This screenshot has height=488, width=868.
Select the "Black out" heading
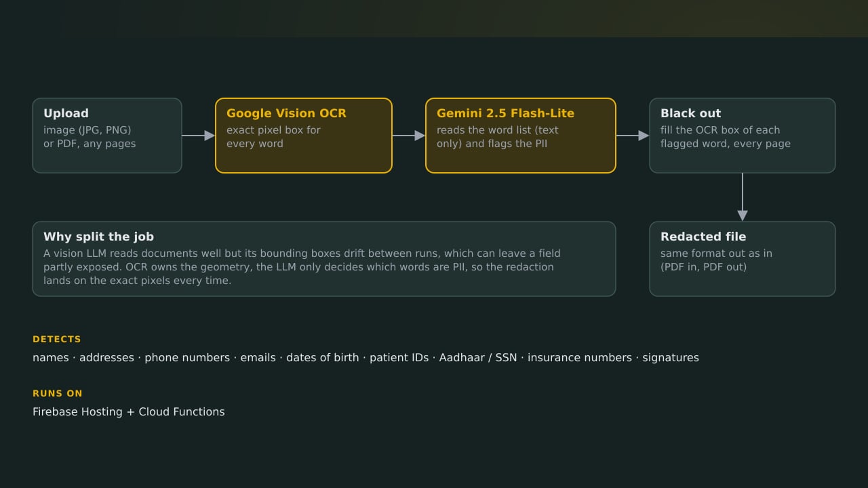coord(690,114)
